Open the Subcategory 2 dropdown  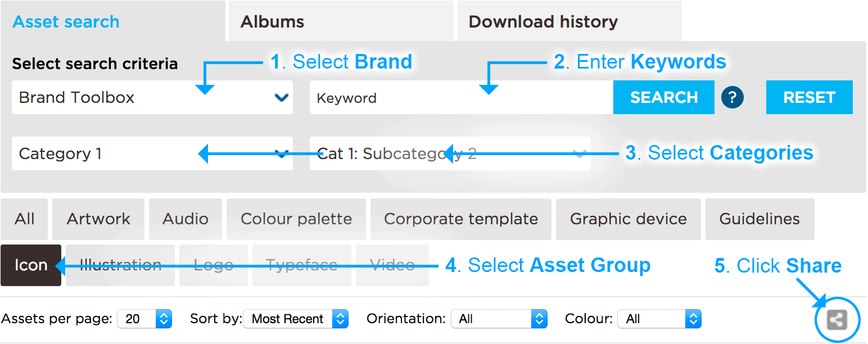point(450,153)
